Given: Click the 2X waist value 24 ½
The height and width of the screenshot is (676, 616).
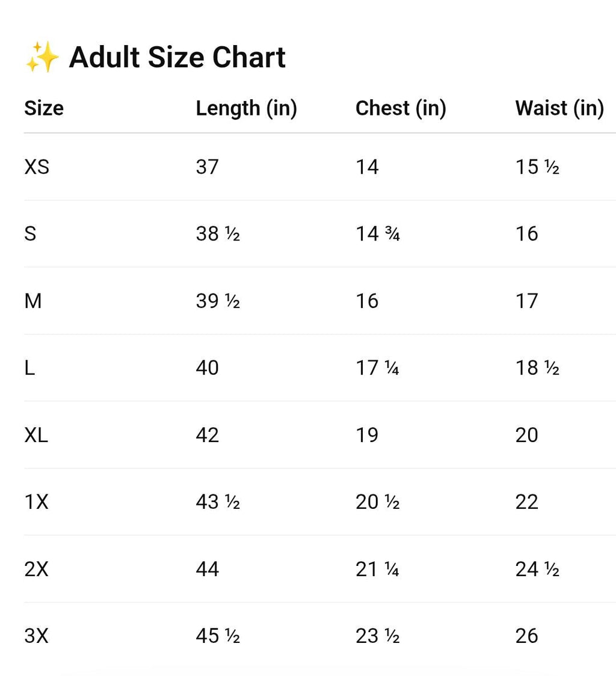Looking at the screenshot, I should [537, 569].
